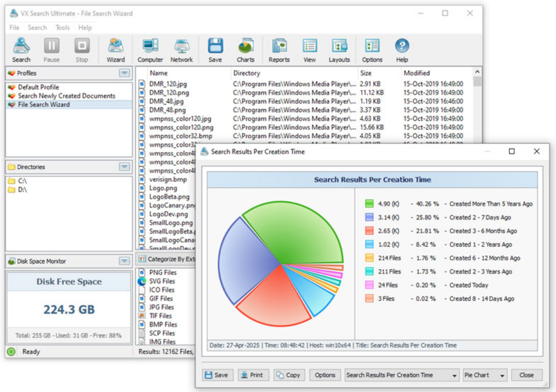Open the chart type dropdown showing Pie Chart

click(x=484, y=375)
